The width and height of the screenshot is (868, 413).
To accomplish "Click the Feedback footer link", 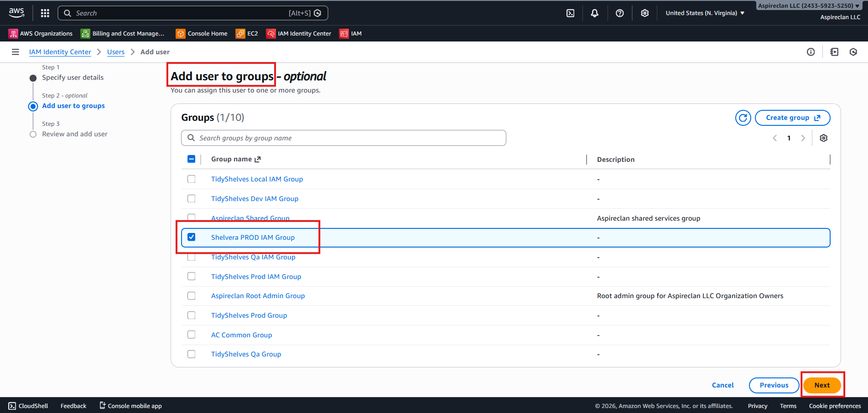I will point(73,406).
